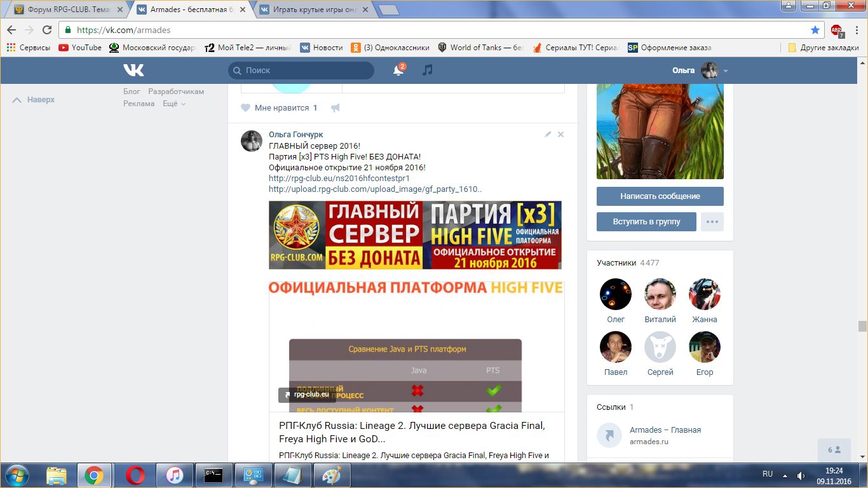868x488 pixels.
Task: Open the РПГ-Клуб Russia link preview title
Action: coord(412,432)
